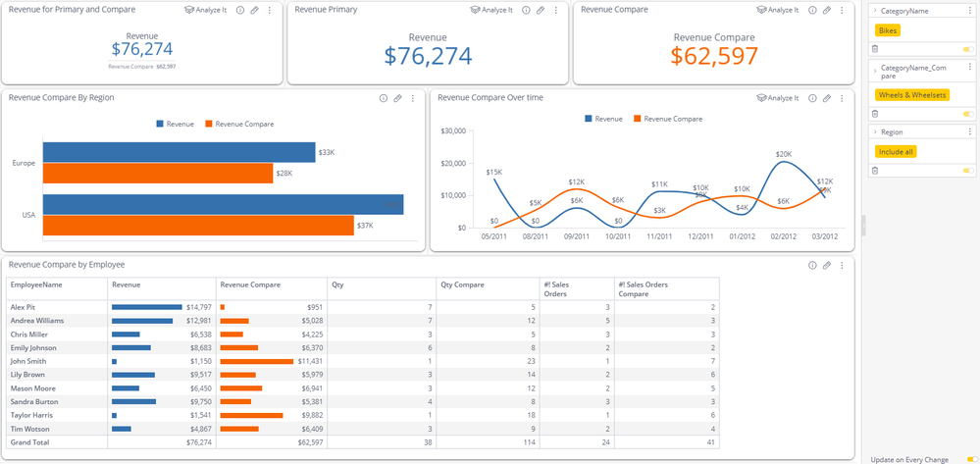Toggle off the CategoryName_Compare filter
The height and width of the screenshot is (464, 980).
point(968,113)
